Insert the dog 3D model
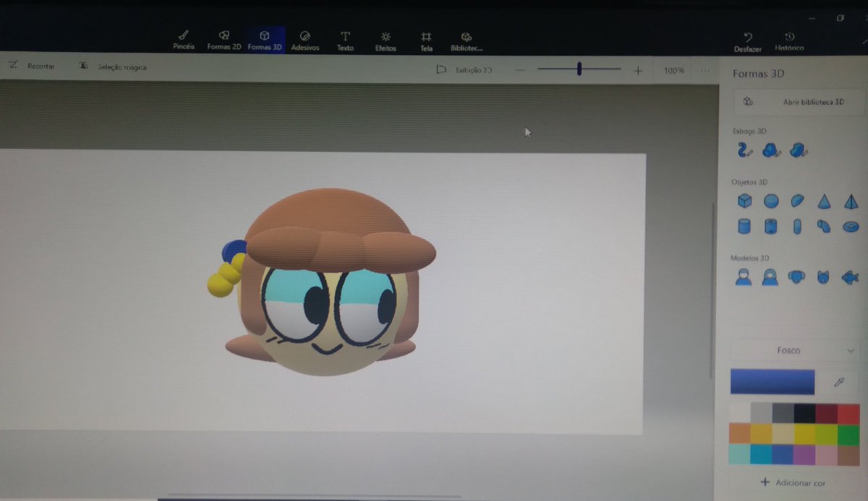 (796, 277)
